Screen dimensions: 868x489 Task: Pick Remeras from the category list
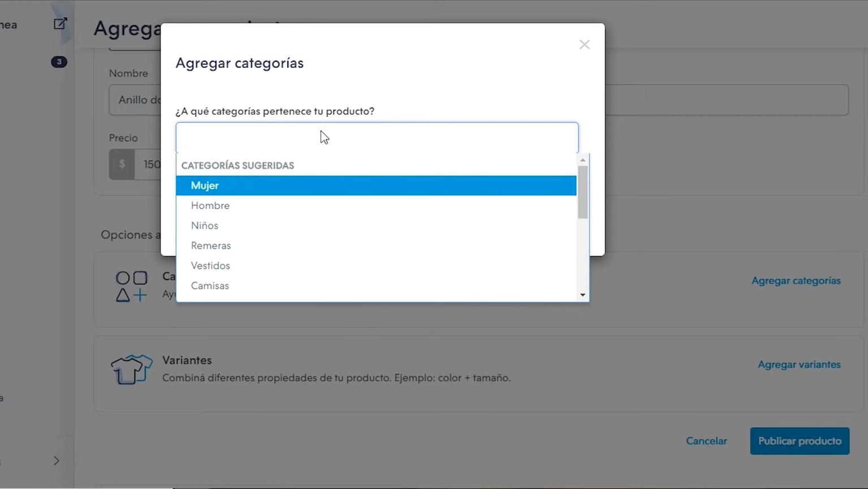(x=376, y=246)
